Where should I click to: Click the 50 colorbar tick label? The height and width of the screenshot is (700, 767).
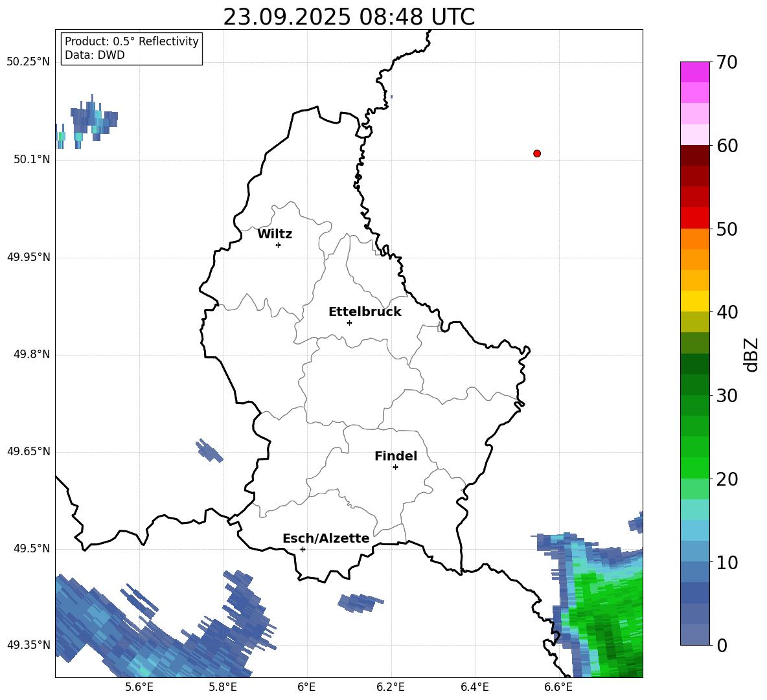coord(727,229)
